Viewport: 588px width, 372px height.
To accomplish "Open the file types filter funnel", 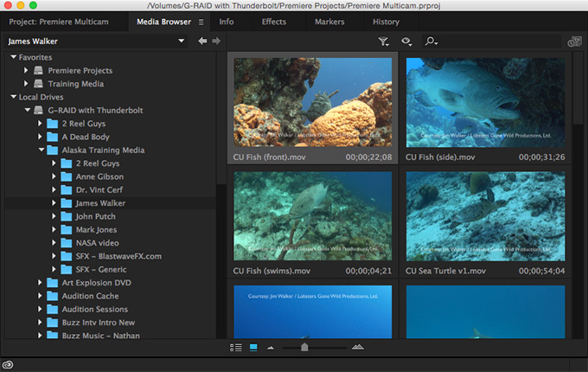I will (383, 42).
